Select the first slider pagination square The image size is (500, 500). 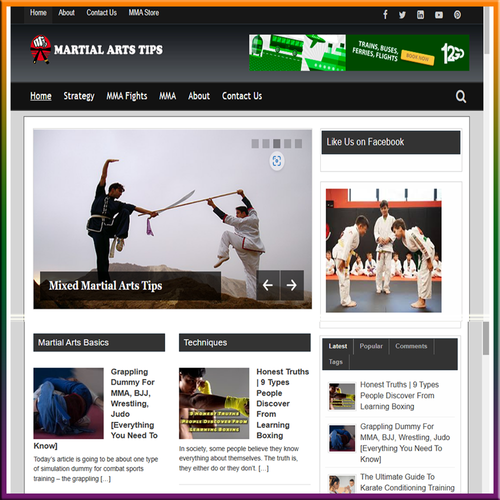point(255,143)
